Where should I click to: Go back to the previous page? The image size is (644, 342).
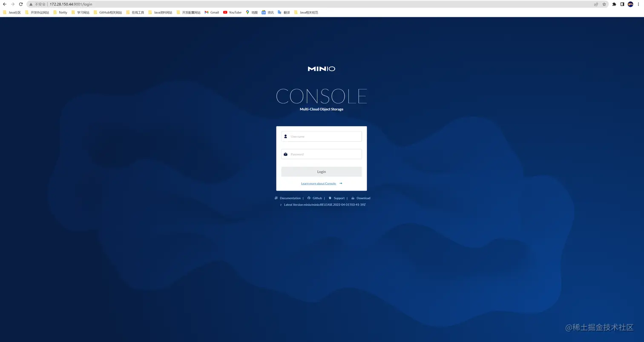[4, 4]
